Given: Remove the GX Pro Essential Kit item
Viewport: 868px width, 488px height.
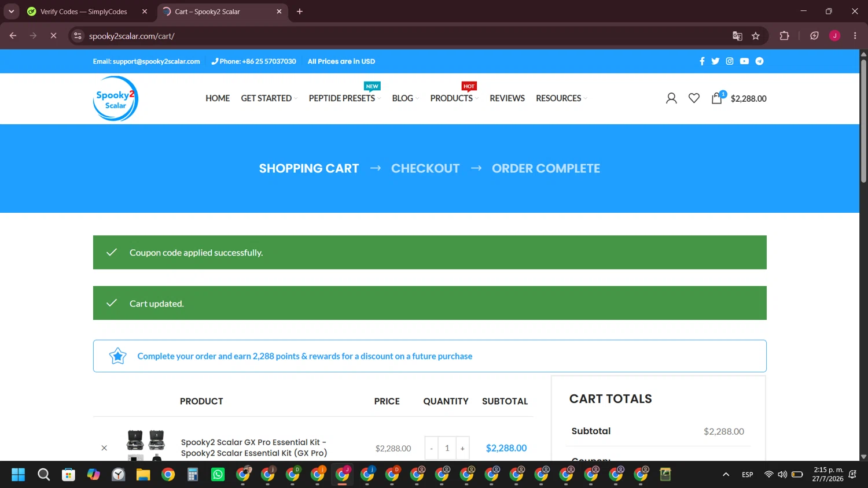Looking at the screenshot, I should [104, 448].
